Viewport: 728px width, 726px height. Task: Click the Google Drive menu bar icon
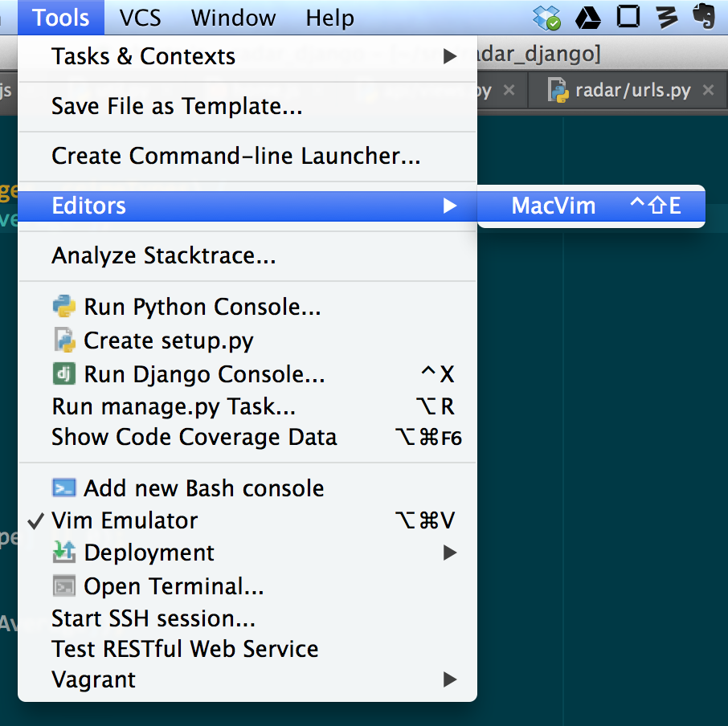tap(588, 18)
